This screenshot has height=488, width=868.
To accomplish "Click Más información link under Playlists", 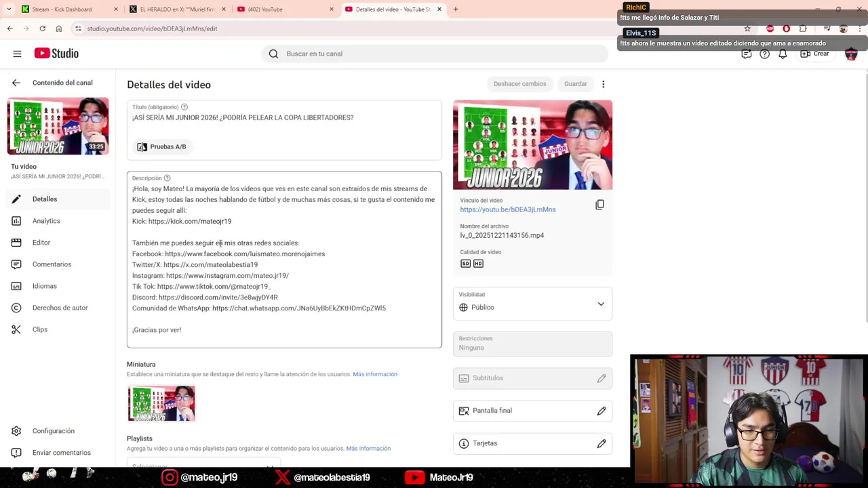I will pos(368,449).
